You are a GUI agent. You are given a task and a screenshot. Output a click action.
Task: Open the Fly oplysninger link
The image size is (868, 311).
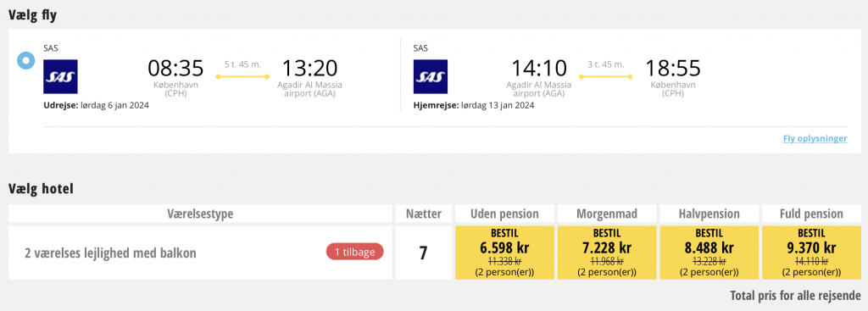coord(815,138)
